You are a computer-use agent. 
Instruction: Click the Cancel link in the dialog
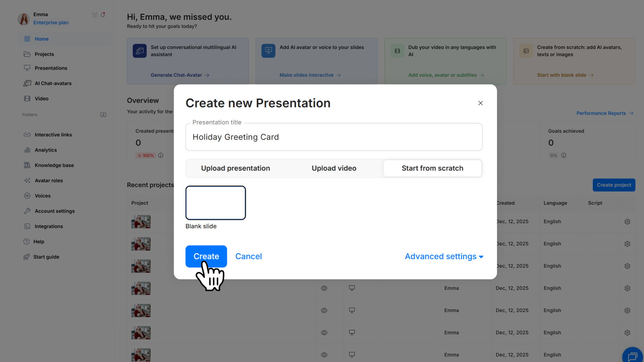(249, 256)
